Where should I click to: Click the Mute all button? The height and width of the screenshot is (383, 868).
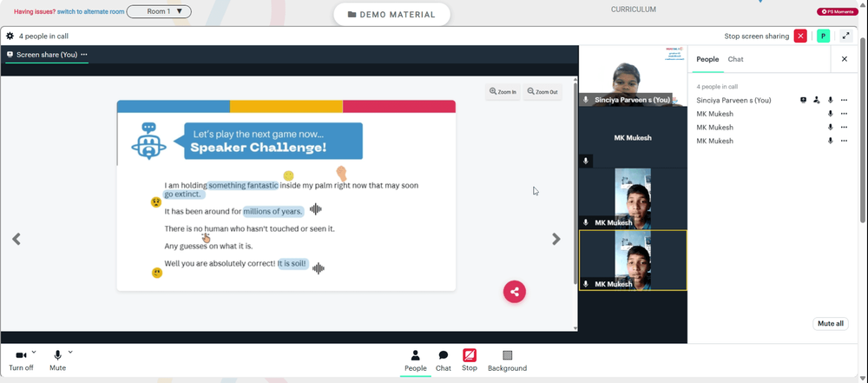(831, 324)
